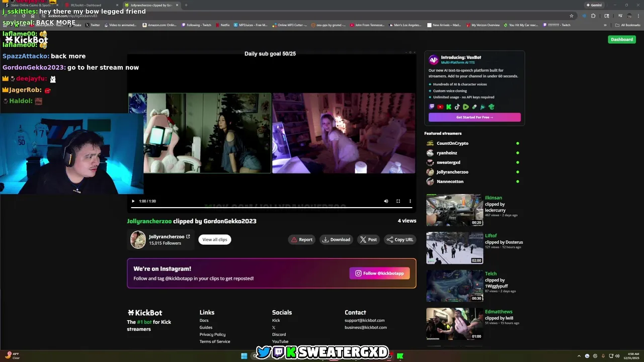Open the Liftof clip thumbnail
The height and width of the screenshot is (362, 644).
click(454, 248)
